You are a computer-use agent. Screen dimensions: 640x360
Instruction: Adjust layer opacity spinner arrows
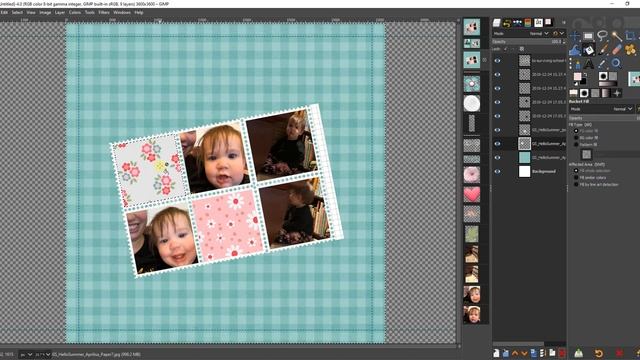click(x=564, y=42)
